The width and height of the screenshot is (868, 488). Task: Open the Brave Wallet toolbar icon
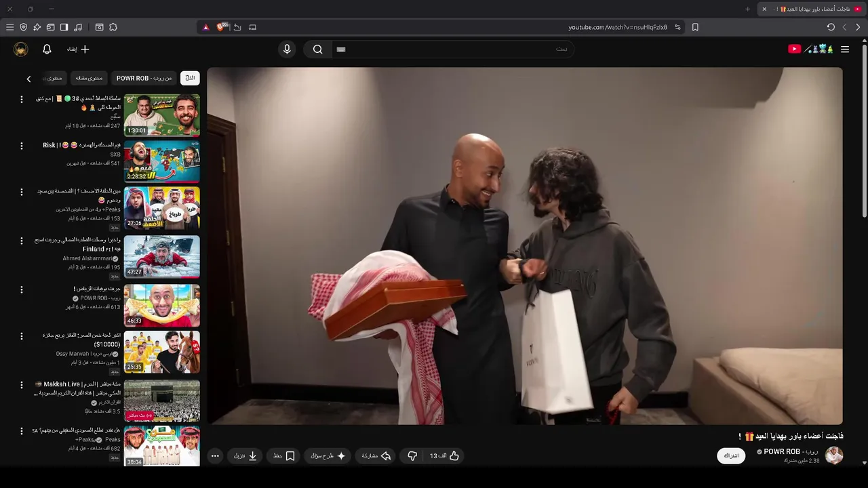tap(50, 27)
